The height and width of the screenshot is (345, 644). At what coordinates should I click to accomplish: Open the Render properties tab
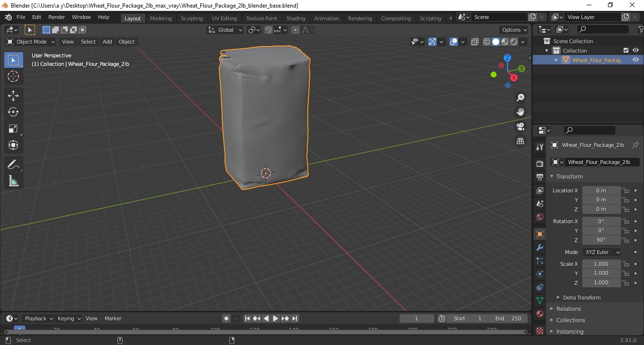(x=540, y=163)
